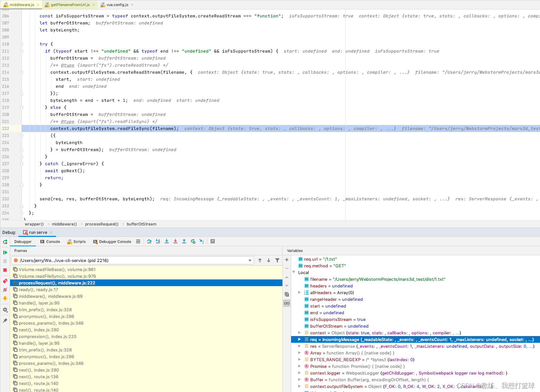
Task: Close the vue.config.js tab
Action: 132,5
